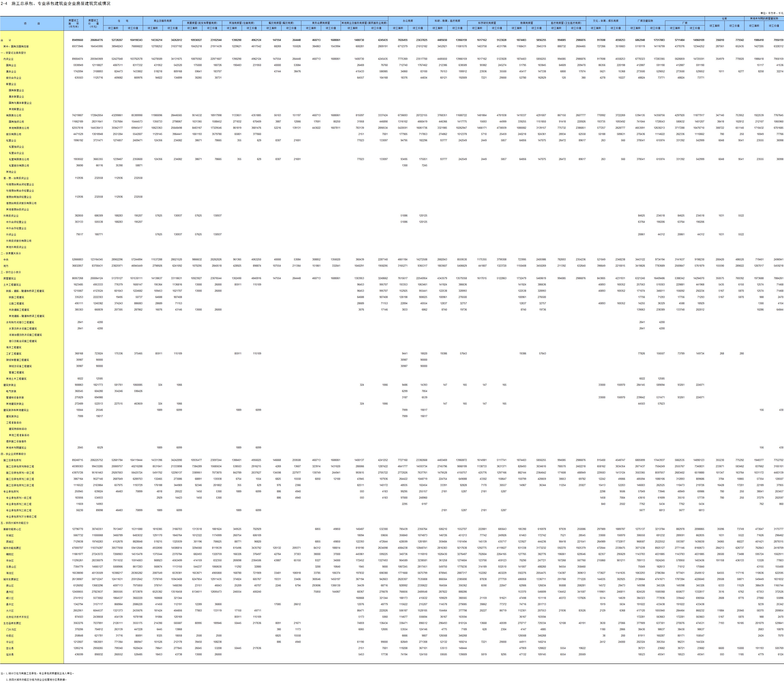Click the 商务会展用房屋 header
Viewport: 784px width, 689px height.
click(x=321, y=23)
